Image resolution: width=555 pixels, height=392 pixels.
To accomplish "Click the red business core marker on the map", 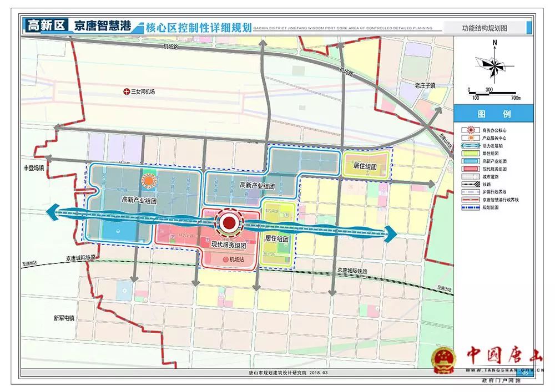I will point(229,223).
